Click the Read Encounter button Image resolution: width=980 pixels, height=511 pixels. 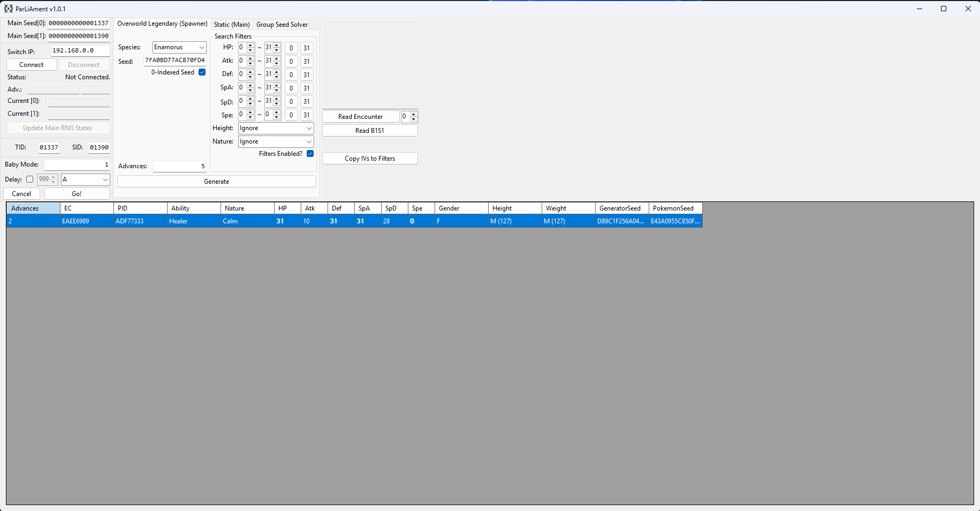click(360, 117)
